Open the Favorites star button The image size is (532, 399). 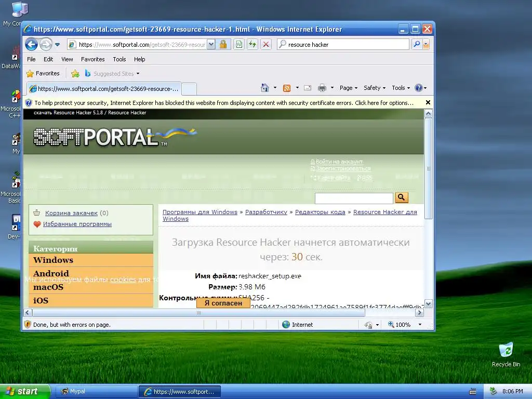pos(43,73)
